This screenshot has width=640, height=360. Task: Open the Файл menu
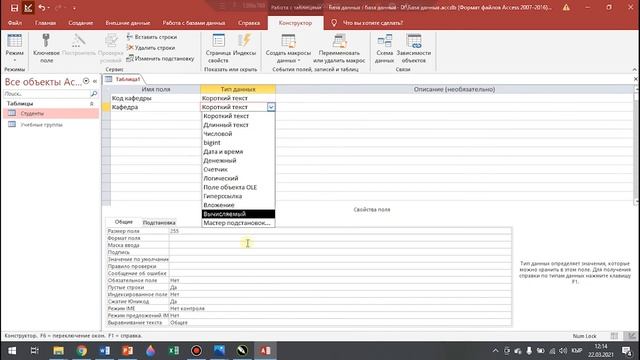tap(15, 23)
